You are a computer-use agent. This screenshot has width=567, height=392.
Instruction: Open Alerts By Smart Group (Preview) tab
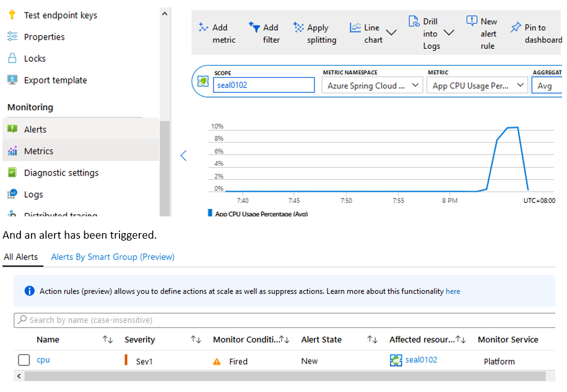[113, 257]
